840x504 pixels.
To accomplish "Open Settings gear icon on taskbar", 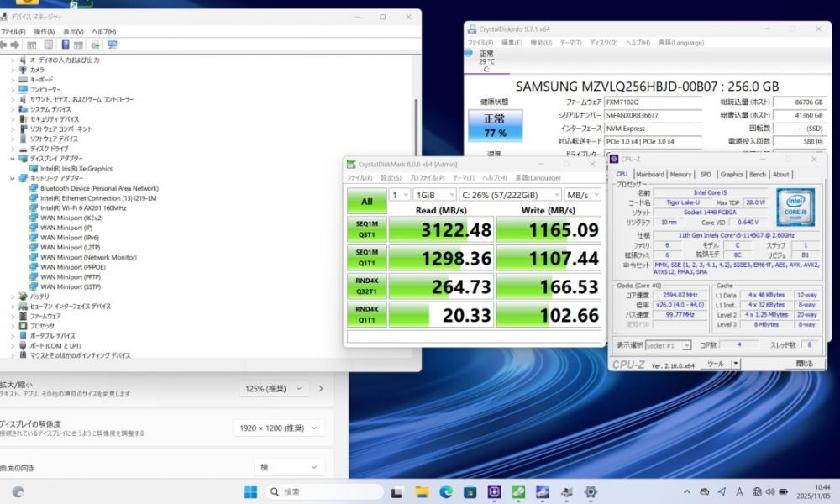I will (591, 491).
